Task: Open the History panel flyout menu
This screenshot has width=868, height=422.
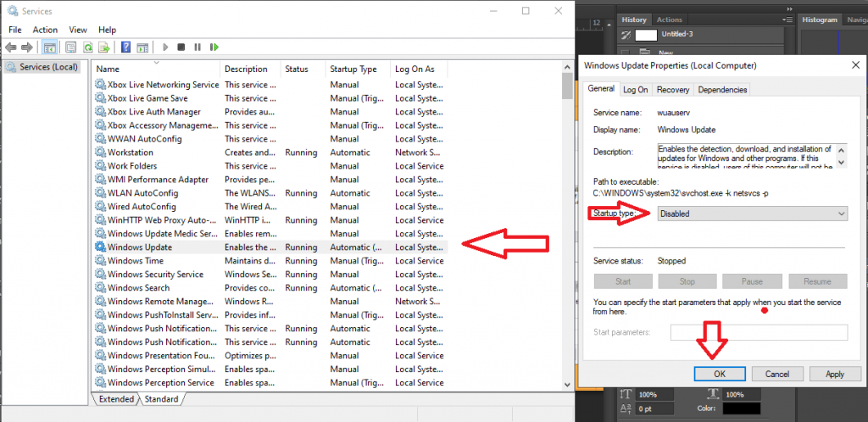Action: [787, 19]
